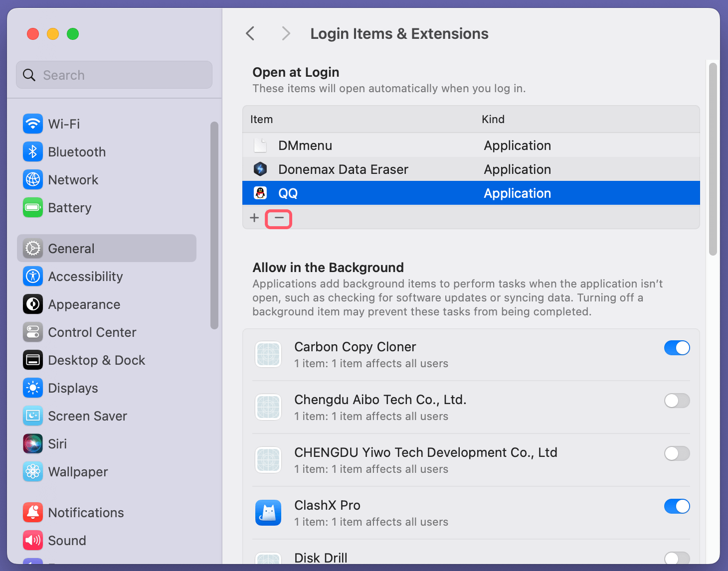This screenshot has width=728, height=571.
Task: Open Battery settings
Action: pos(70,208)
